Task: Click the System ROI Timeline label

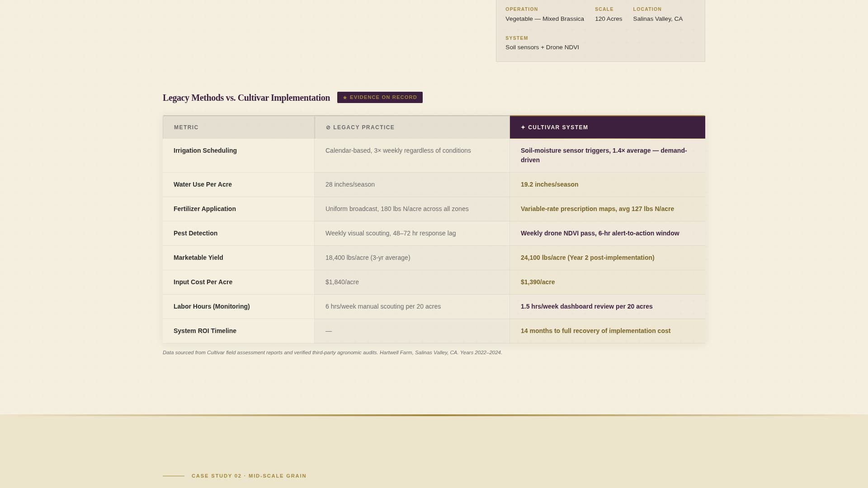Action: (x=205, y=331)
